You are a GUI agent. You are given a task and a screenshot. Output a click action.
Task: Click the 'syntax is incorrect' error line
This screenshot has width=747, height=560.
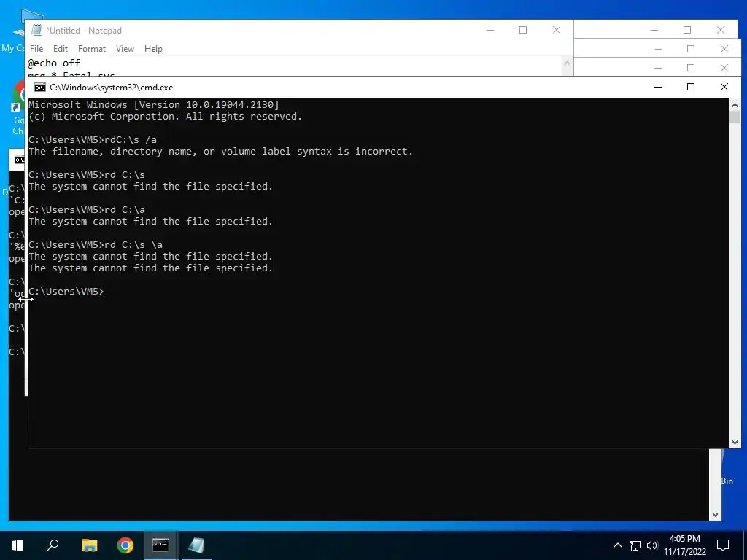(x=220, y=152)
